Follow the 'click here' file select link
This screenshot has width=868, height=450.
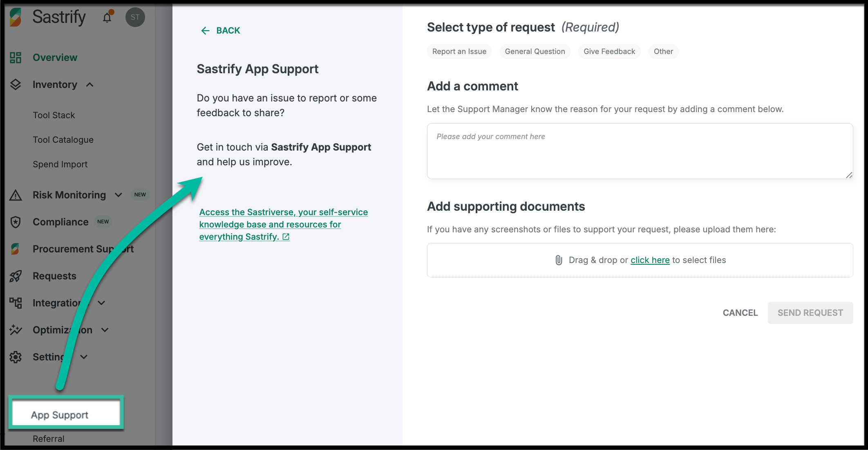[650, 260]
